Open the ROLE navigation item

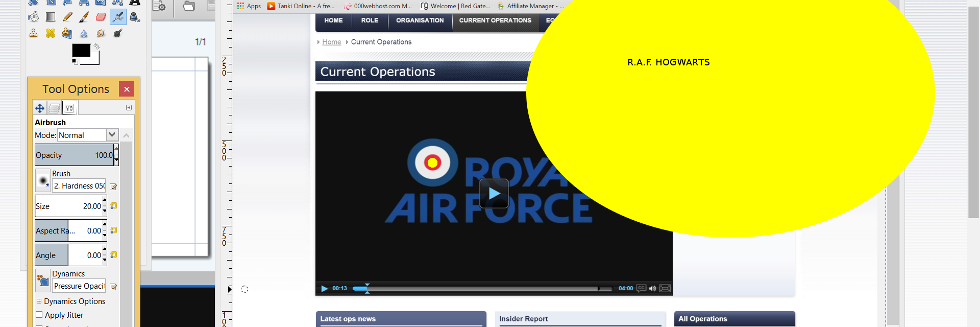370,20
